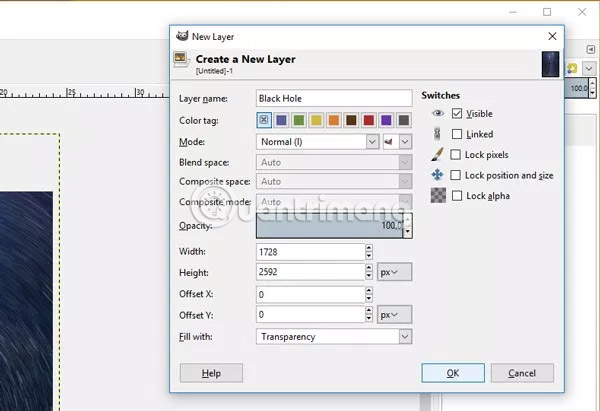Pick the yellow color tag
This screenshot has height=411, width=600.
coord(316,120)
